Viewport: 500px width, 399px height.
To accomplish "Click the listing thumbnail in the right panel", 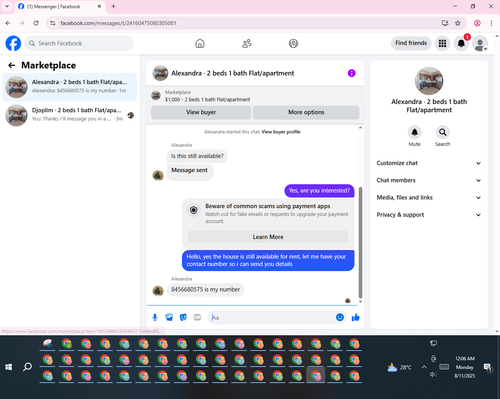I will [x=429, y=81].
